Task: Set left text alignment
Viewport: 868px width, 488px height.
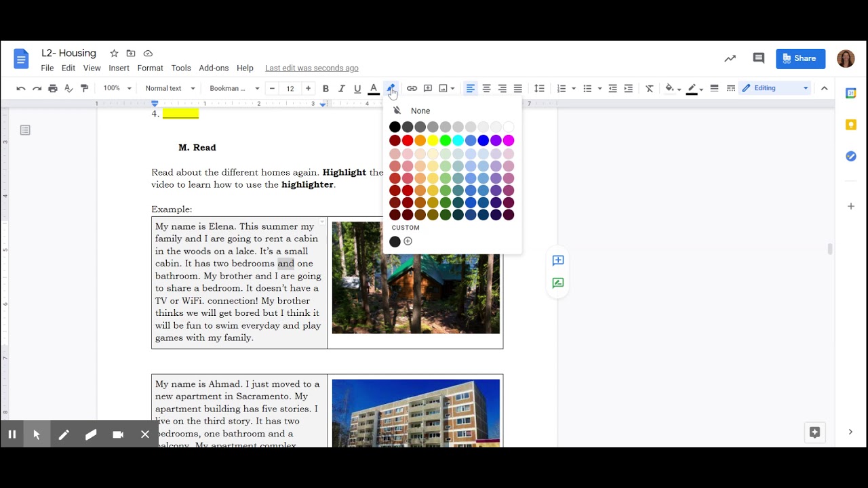Action: tap(470, 88)
